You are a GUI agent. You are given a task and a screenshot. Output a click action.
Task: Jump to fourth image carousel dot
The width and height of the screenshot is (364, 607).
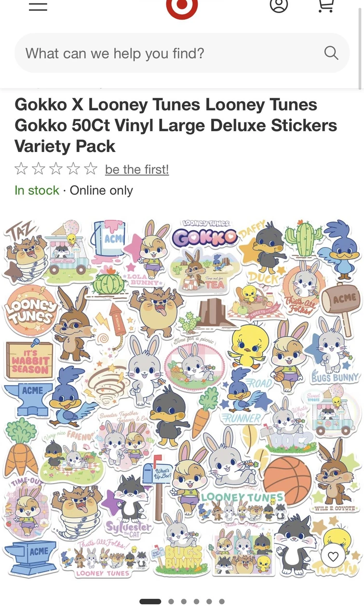click(x=196, y=601)
